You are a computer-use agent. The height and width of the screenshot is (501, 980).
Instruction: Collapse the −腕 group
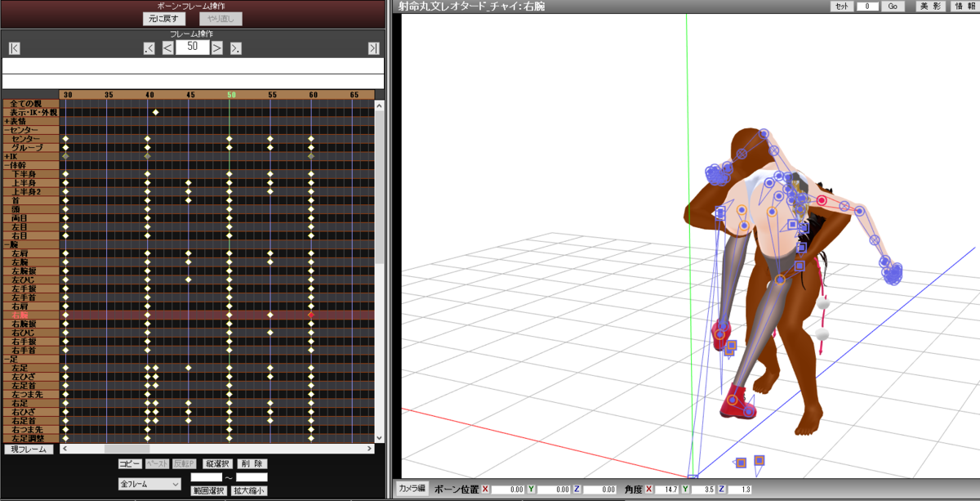[30, 244]
